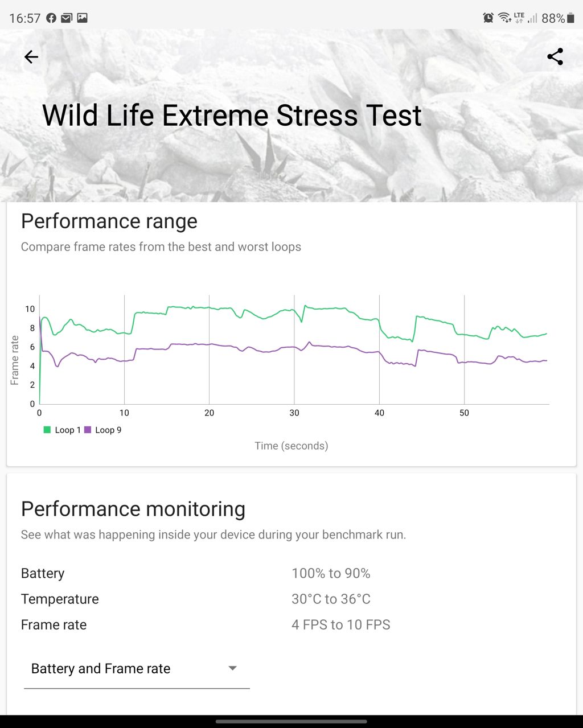The image size is (583, 728).
Task: Click the green Loop 1 color swatch
Action: [x=47, y=430]
